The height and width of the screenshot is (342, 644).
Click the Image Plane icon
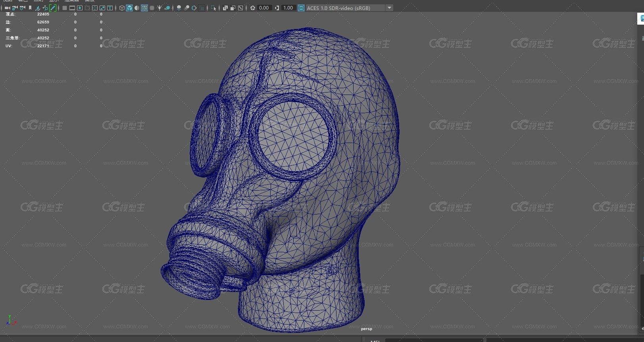[38, 8]
